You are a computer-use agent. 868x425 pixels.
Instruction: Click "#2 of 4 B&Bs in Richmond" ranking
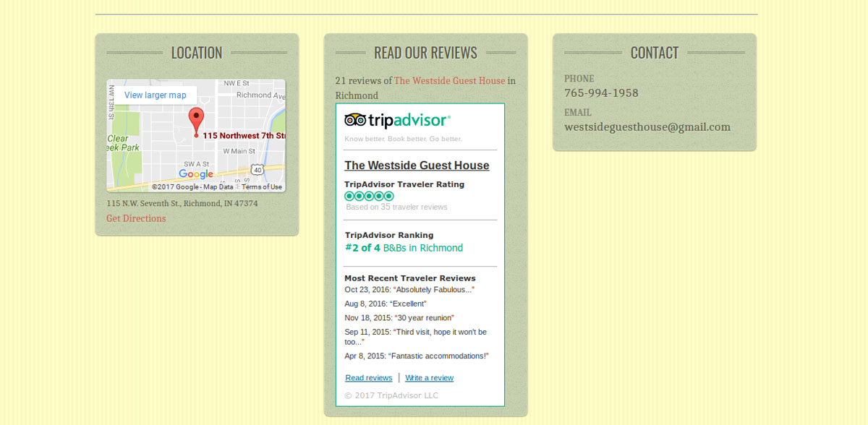pos(404,248)
